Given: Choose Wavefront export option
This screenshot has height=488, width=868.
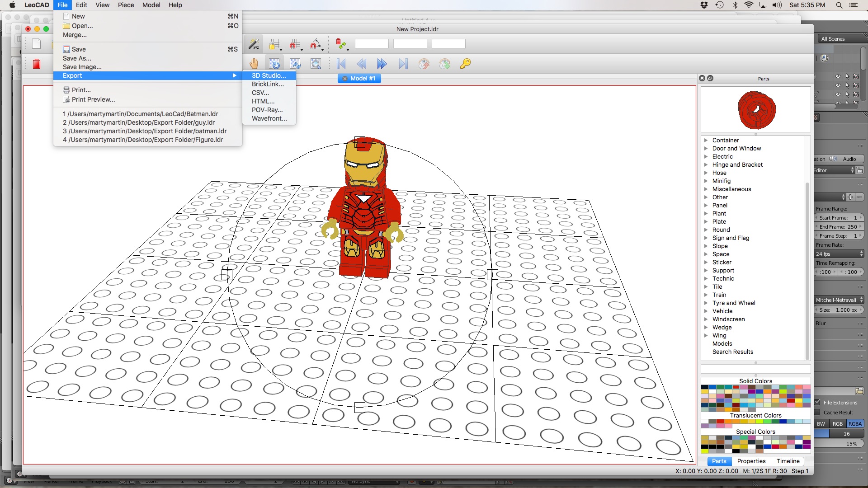Looking at the screenshot, I should tap(269, 118).
